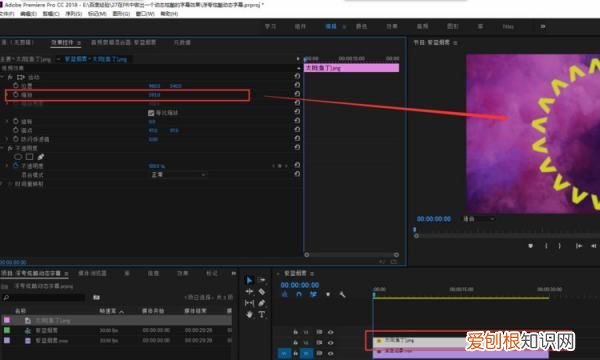Edit the Scale value field
This screenshot has width=600, height=360.
click(x=154, y=94)
